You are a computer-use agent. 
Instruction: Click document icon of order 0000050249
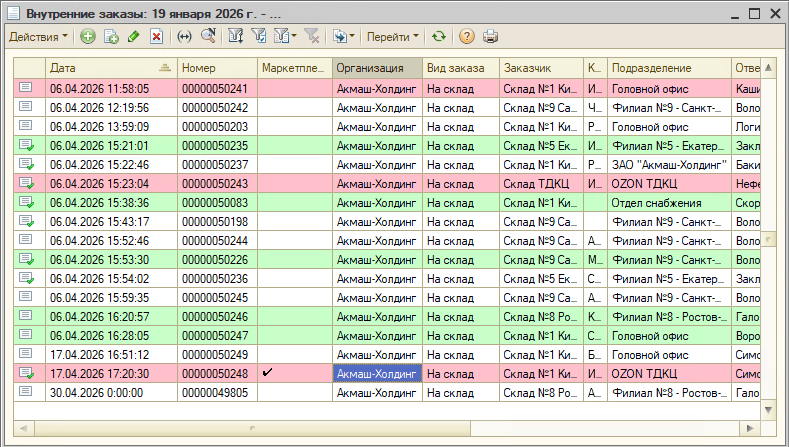[x=26, y=354]
